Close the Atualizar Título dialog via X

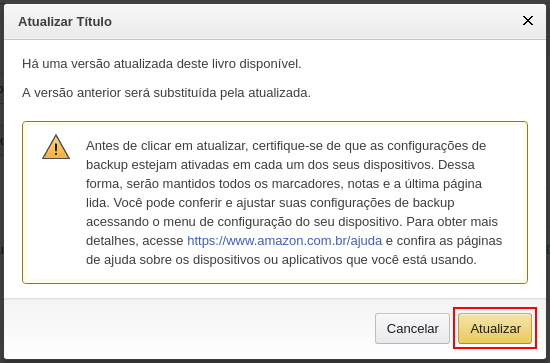(x=528, y=21)
